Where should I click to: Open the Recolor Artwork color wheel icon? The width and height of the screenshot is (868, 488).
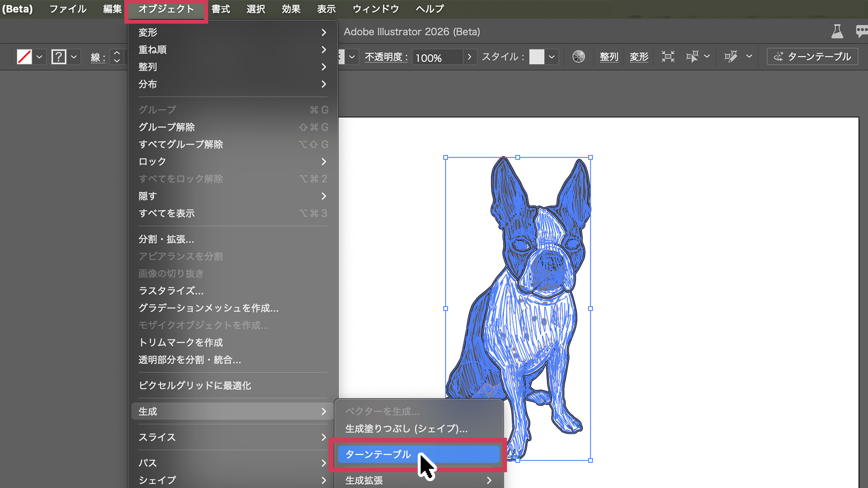pyautogui.click(x=579, y=57)
